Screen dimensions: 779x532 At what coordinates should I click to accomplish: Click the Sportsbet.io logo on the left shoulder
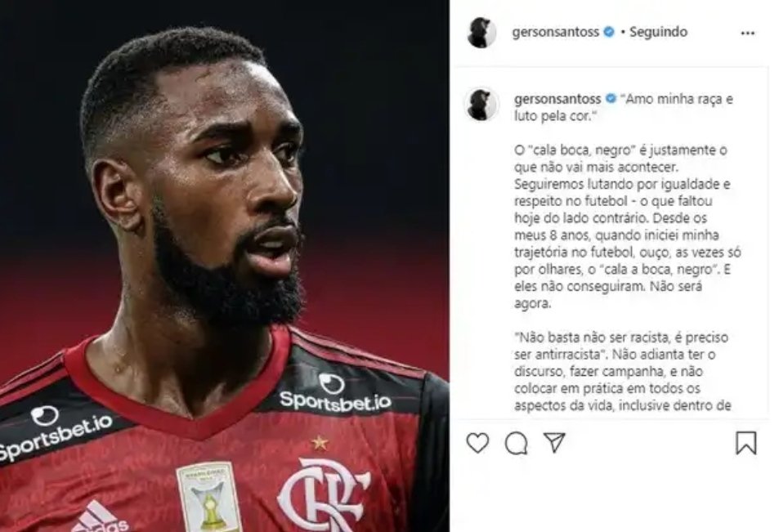(x=55, y=432)
